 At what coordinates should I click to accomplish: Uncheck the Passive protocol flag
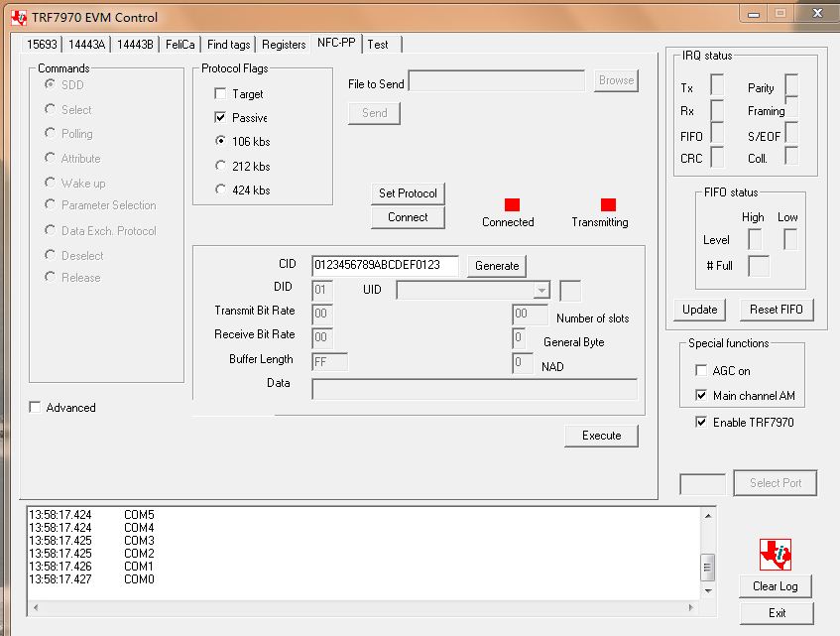pyautogui.click(x=220, y=117)
